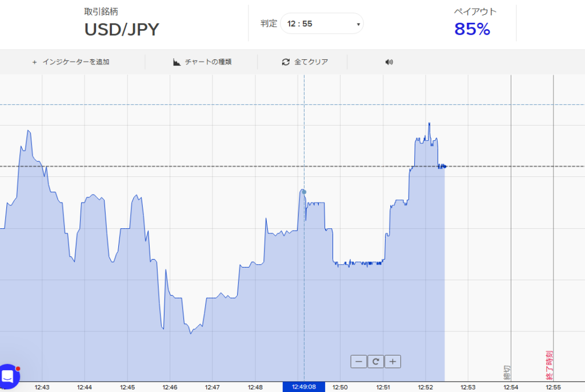This screenshot has height=392, width=585.
Task: Click the highlighted 12:49:08 time label
Action: tap(303, 387)
